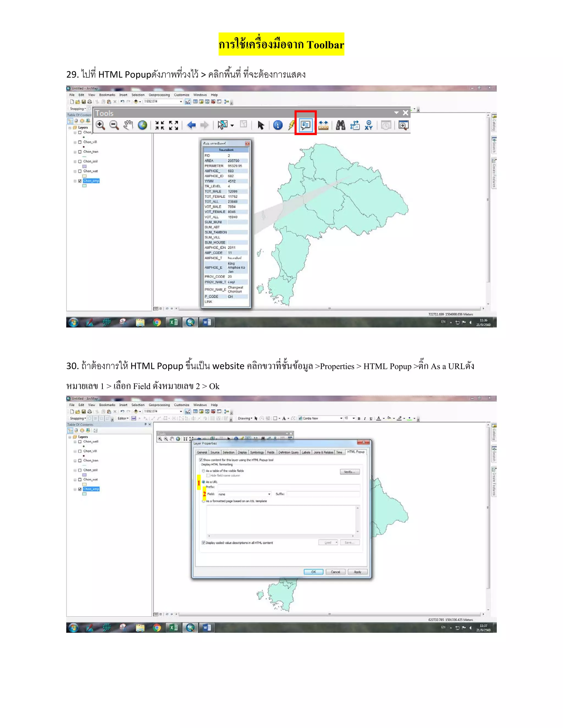Switch to the General tab in Layer Properties
The image size is (563, 728).
(x=202, y=452)
